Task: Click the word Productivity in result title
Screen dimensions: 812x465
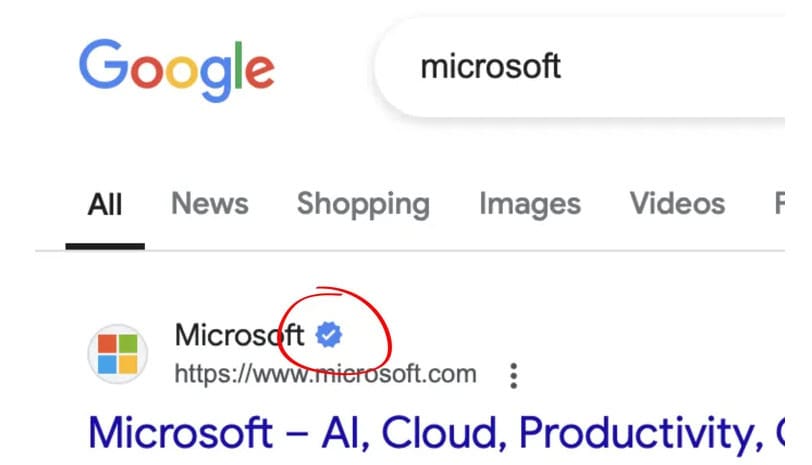Action: click(641, 434)
